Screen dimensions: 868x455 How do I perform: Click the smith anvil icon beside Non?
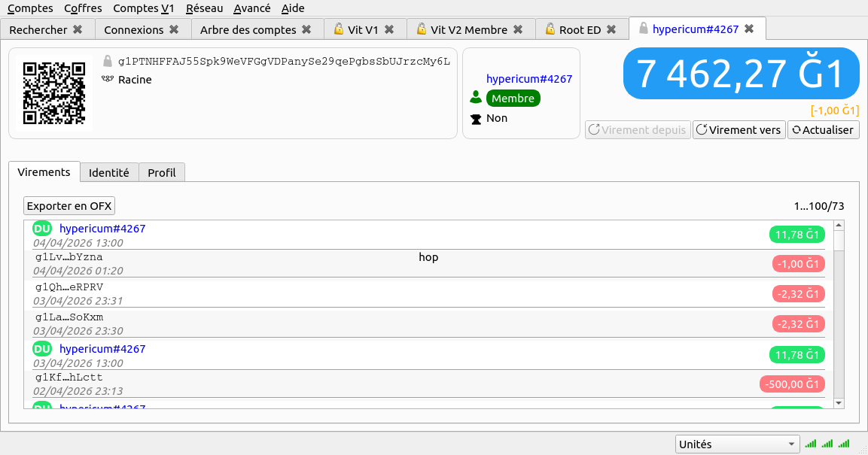tap(476, 118)
